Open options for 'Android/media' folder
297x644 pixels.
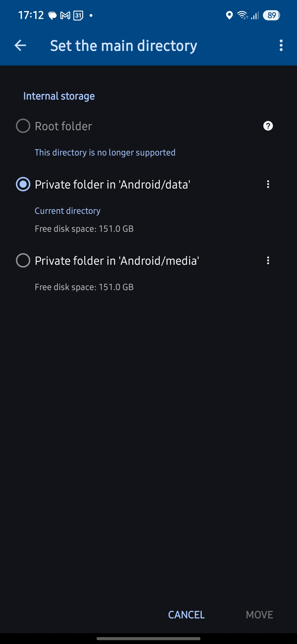268,261
